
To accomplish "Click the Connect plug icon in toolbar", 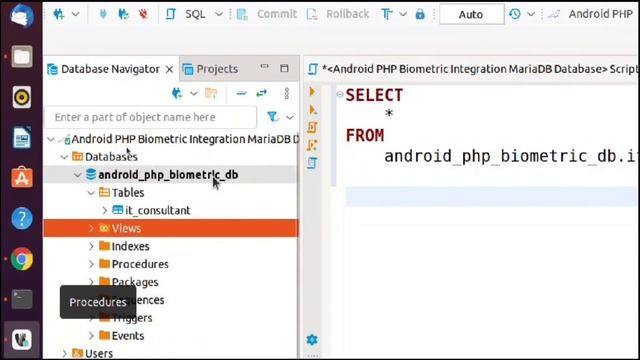I will (103, 14).
